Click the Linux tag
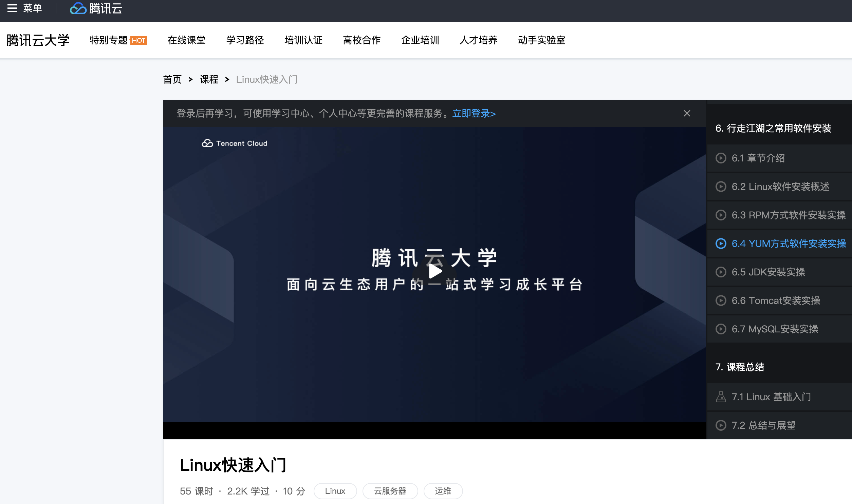The image size is (852, 504). pyautogui.click(x=335, y=491)
